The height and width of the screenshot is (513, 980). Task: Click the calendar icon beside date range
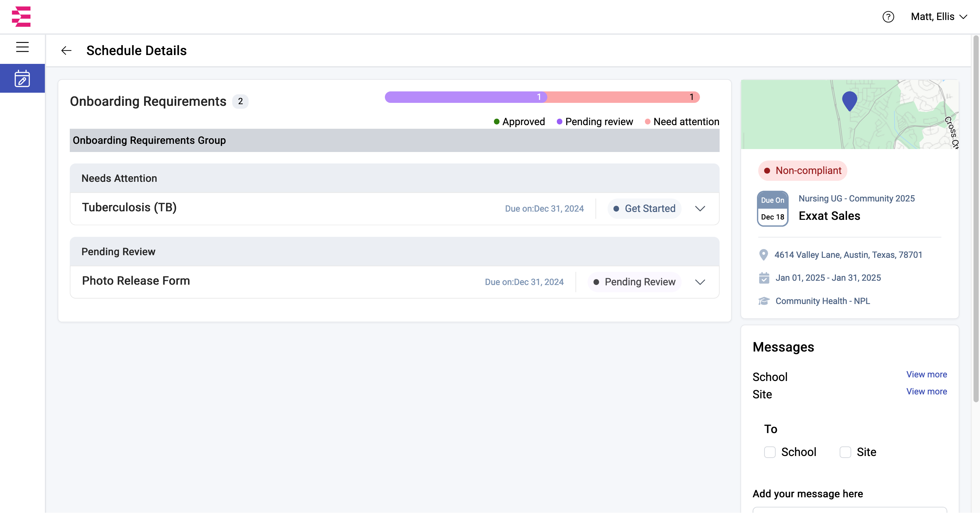[764, 278]
